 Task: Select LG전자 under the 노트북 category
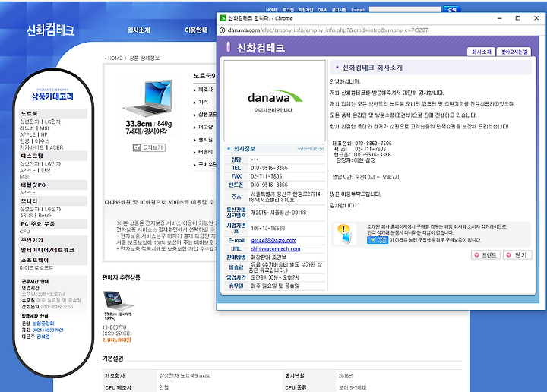[x=52, y=122]
